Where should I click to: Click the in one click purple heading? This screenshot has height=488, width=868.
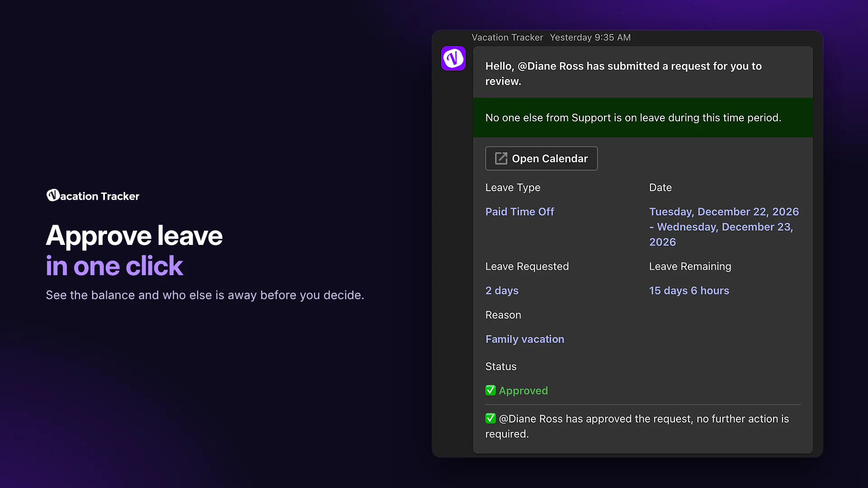(114, 266)
